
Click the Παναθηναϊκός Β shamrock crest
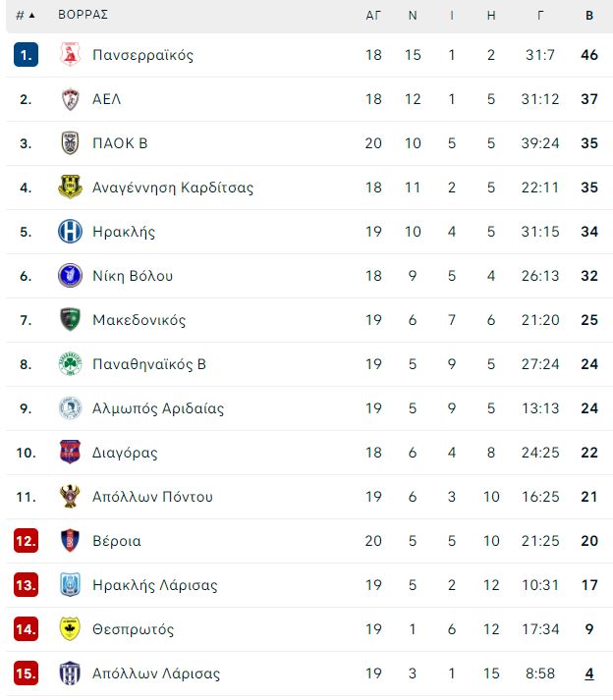click(70, 364)
